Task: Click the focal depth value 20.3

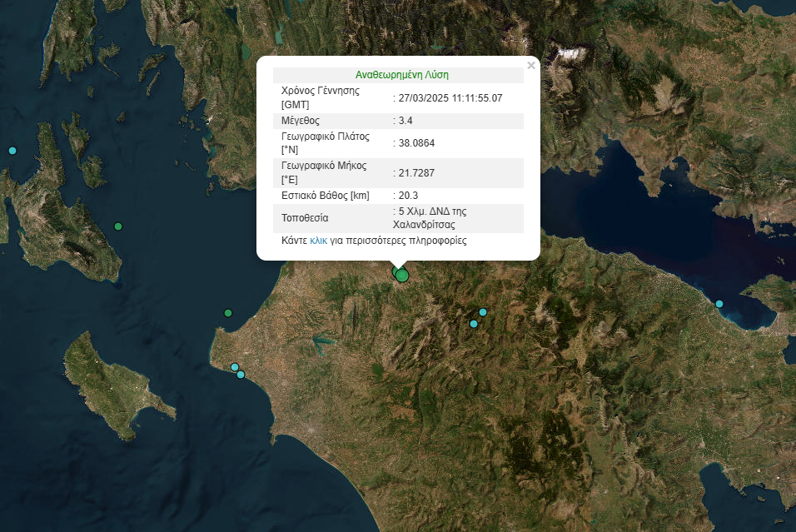Action: click(408, 196)
